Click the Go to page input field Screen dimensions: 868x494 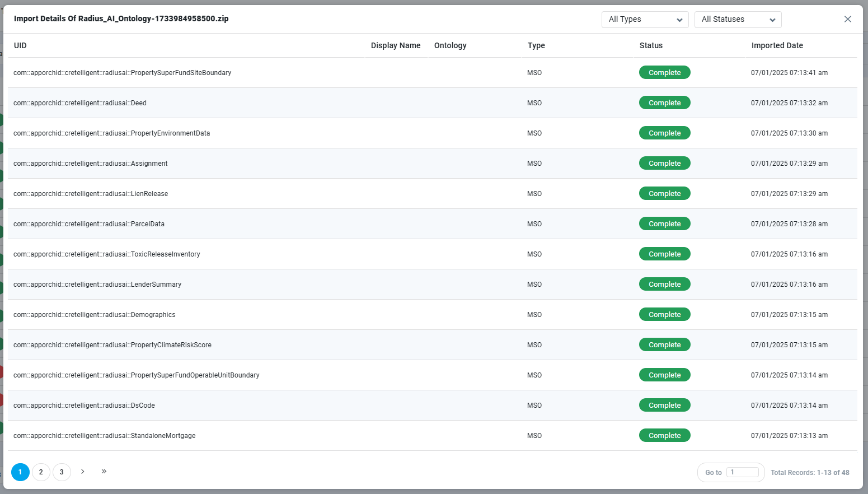click(x=743, y=472)
